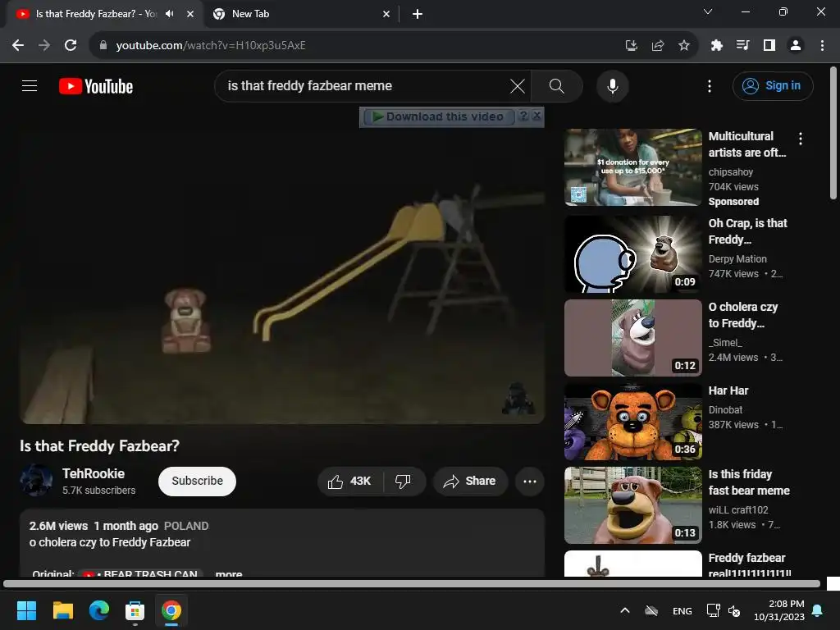Go back in browser history
The image size is (840, 630).
click(18, 45)
